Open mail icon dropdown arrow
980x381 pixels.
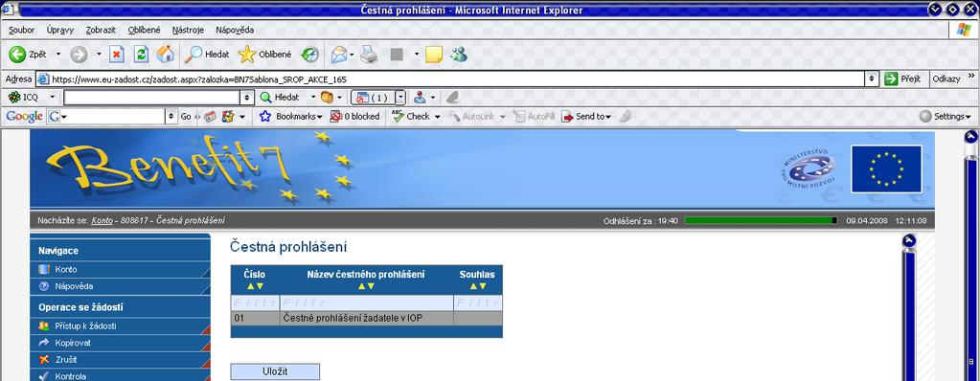point(352,55)
